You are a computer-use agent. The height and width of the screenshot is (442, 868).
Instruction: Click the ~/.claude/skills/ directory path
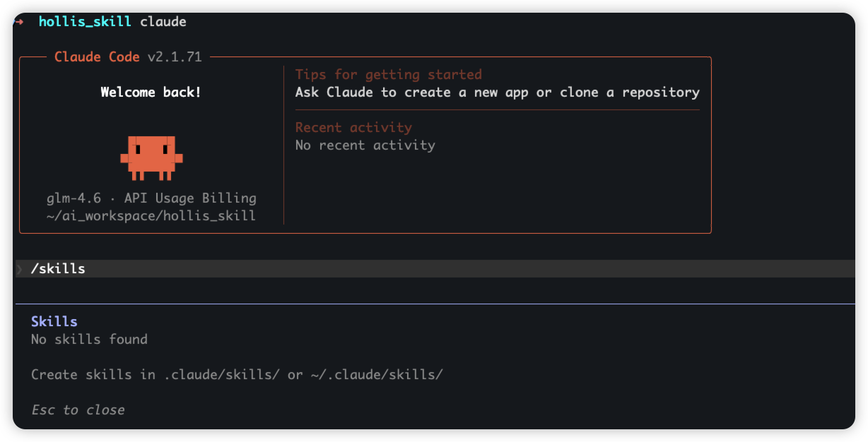377,375
